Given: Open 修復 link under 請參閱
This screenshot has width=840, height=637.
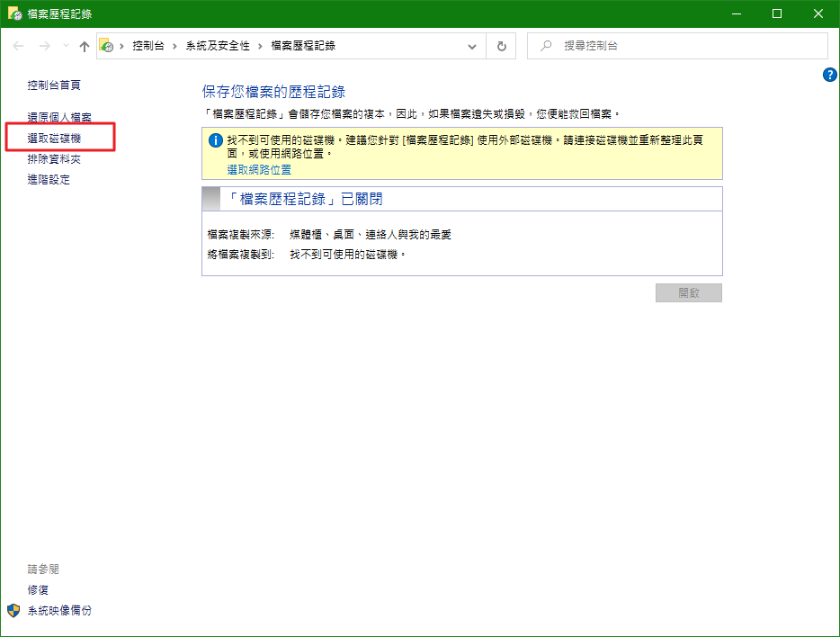Looking at the screenshot, I should pyautogui.click(x=38, y=590).
